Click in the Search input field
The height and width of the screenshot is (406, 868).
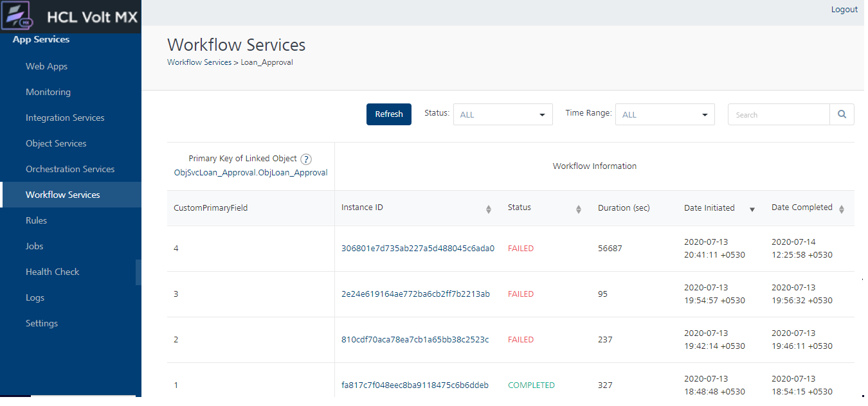click(778, 115)
